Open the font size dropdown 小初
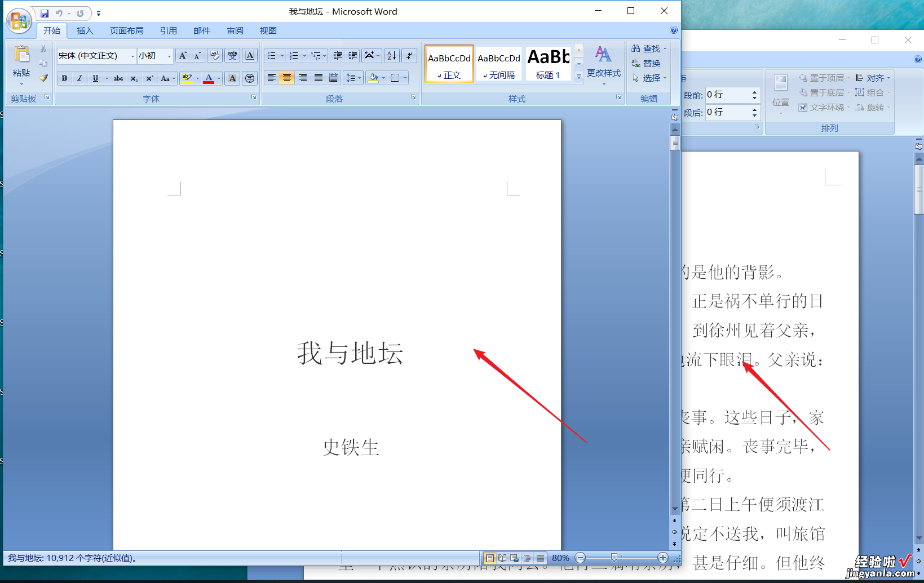This screenshot has height=583, width=924. [x=169, y=56]
